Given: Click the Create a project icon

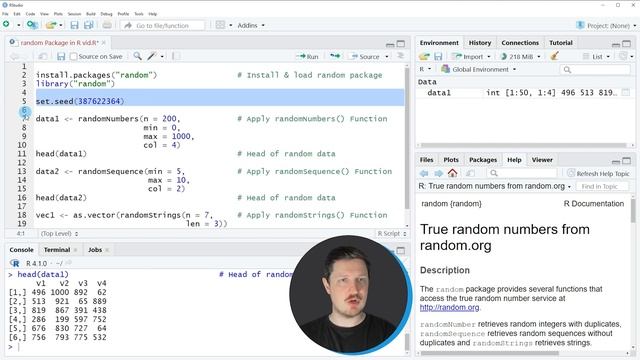Looking at the screenshot, I should point(32,25).
